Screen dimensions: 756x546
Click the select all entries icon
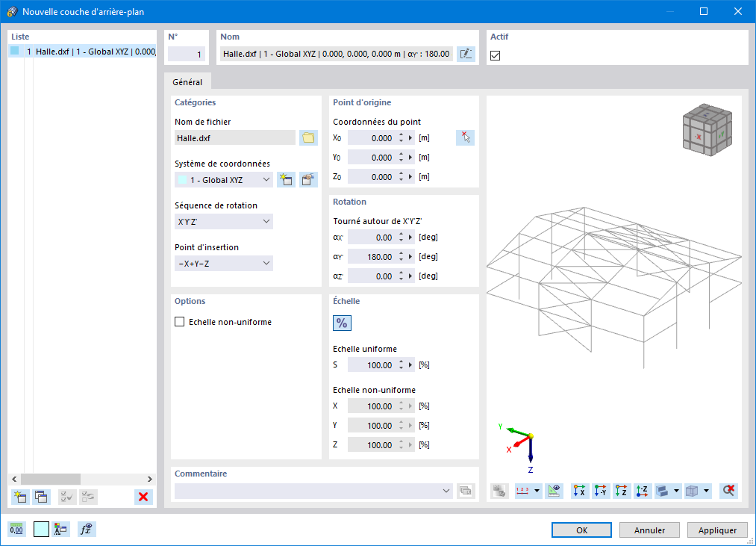point(67,497)
